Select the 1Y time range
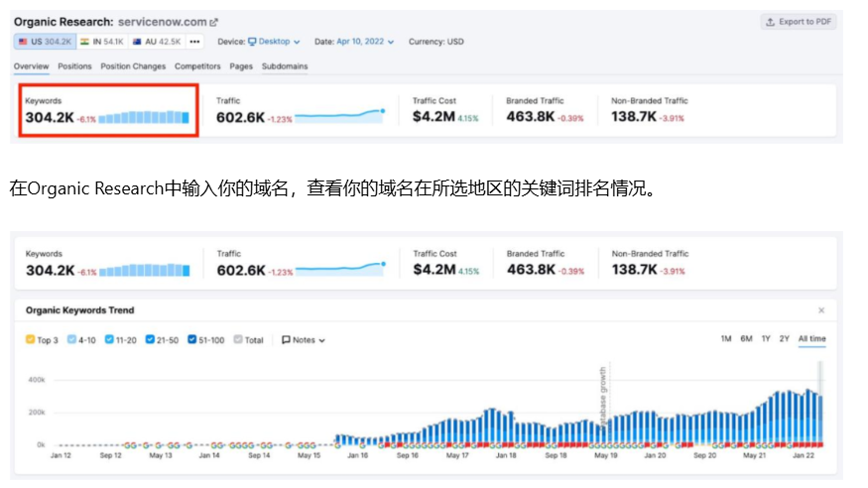The image size is (868, 488). pyautogui.click(x=766, y=338)
